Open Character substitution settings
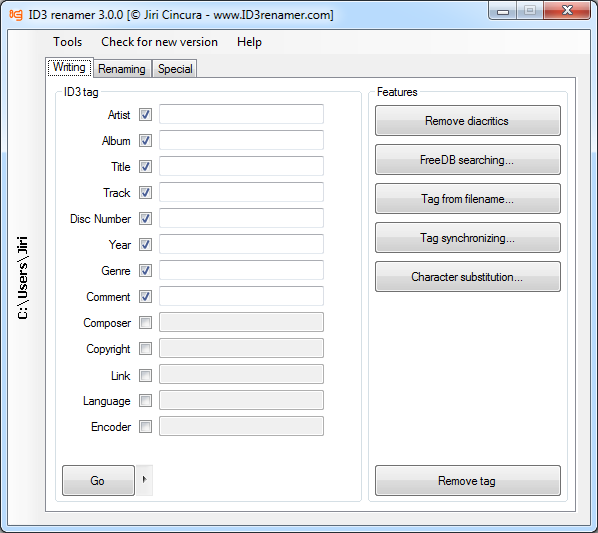The height and width of the screenshot is (533, 598). click(x=468, y=277)
